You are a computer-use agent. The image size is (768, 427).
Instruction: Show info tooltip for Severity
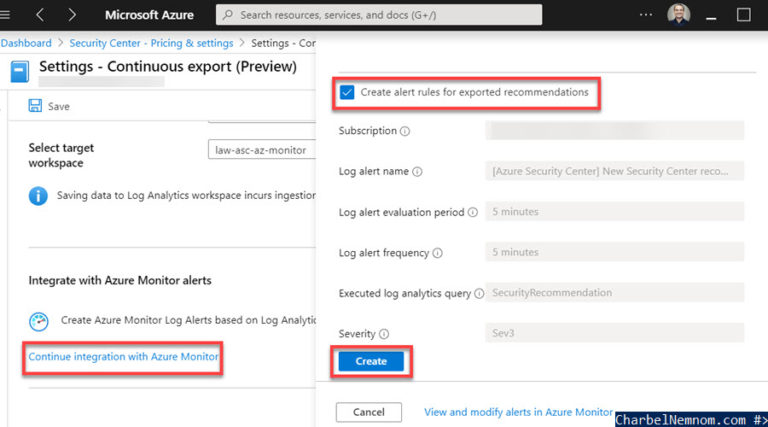pyautogui.click(x=384, y=334)
